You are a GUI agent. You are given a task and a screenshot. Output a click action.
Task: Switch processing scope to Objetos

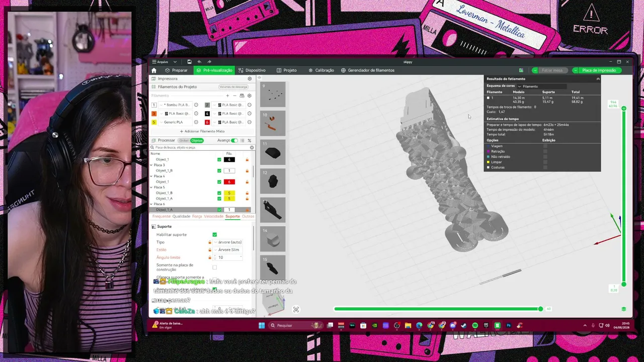pos(197,141)
